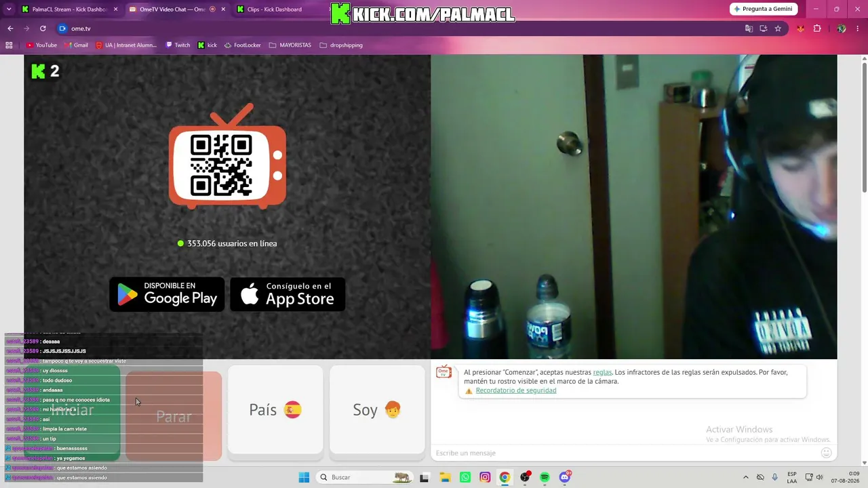This screenshot has height=488, width=868.
Task: View site info camera icon in address bar
Action: point(62,28)
